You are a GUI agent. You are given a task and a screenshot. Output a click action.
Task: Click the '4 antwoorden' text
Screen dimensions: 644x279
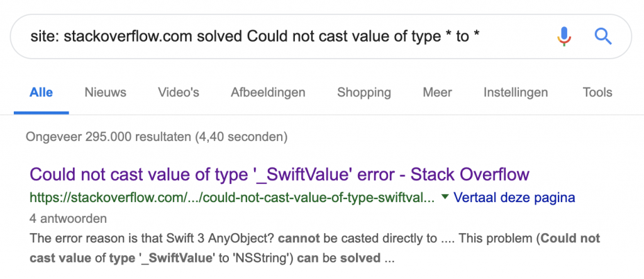(68, 219)
